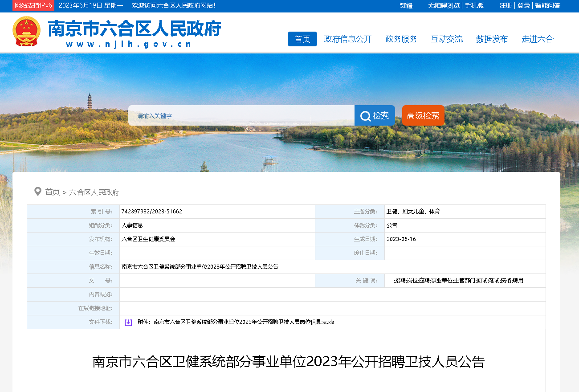Viewport: 579px width, 392px height.
Task: Open 无障碍浏览 accessibility mode
Action: (x=444, y=5)
